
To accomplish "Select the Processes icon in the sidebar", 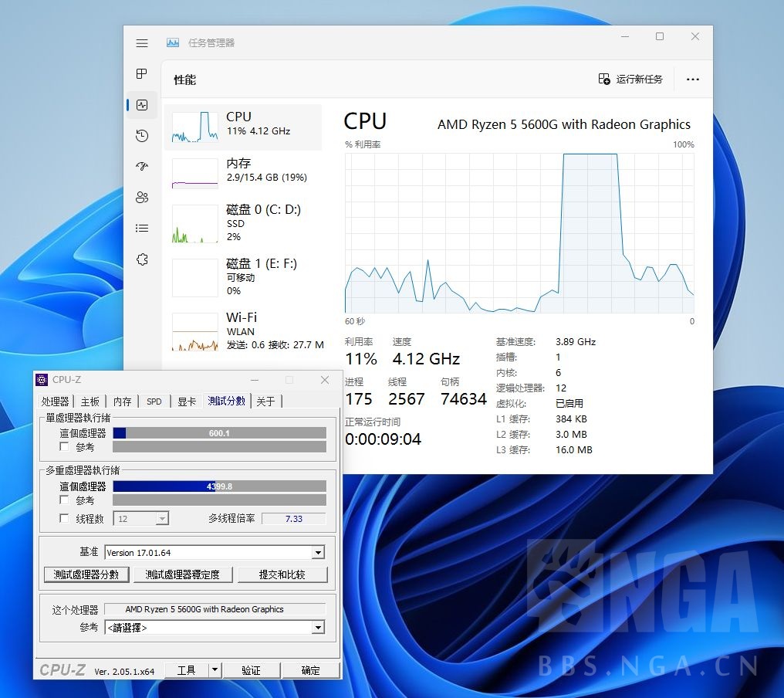I will [142, 74].
